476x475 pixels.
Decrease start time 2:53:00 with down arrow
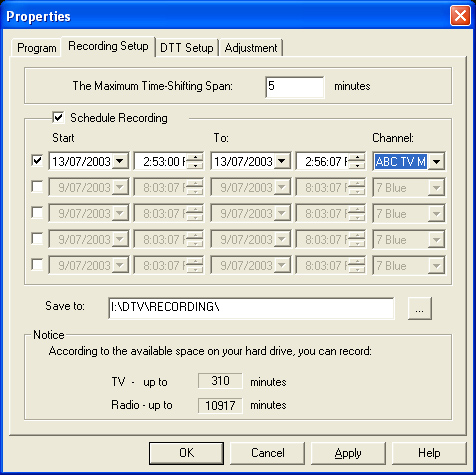click(x=195, y=166)
